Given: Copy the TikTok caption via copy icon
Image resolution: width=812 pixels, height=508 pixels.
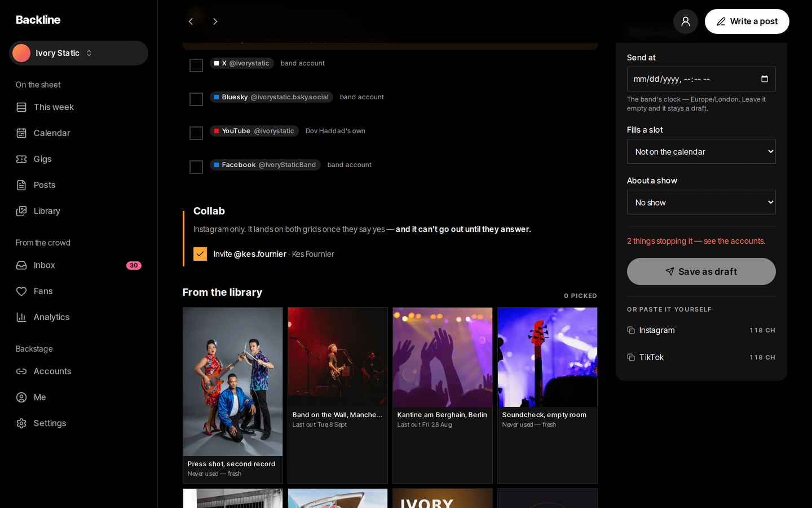Looking at the screenshot, I should pos(631,357).
